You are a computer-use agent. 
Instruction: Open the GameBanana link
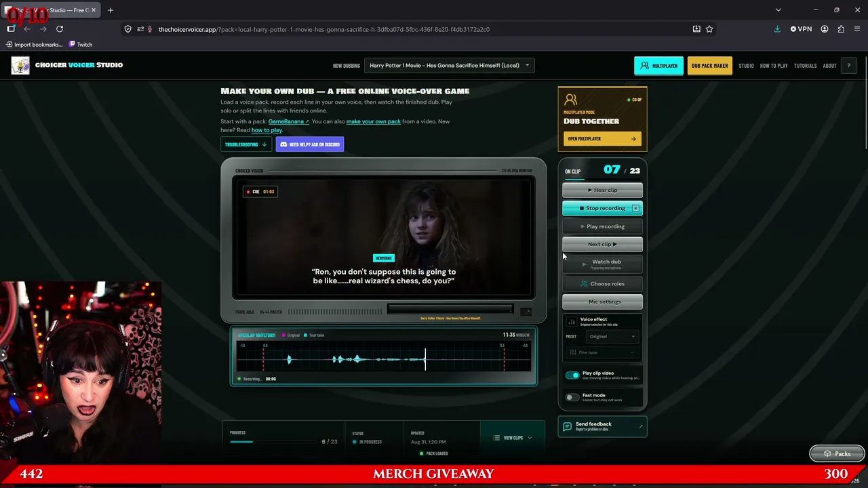pos(288,121)
